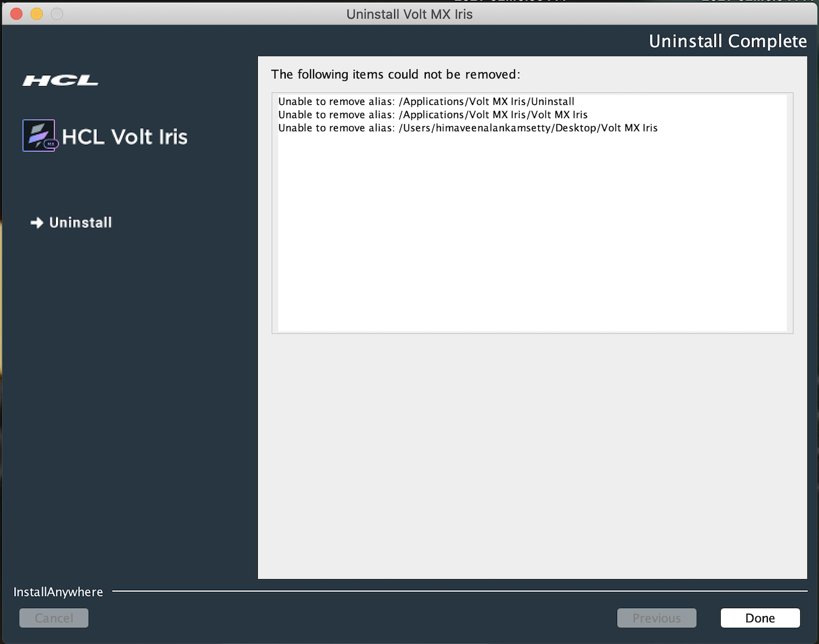This screenshot has width=819, height=644.
Task: Close the Uninstall Volt MX Iris window
Action: 16,13
